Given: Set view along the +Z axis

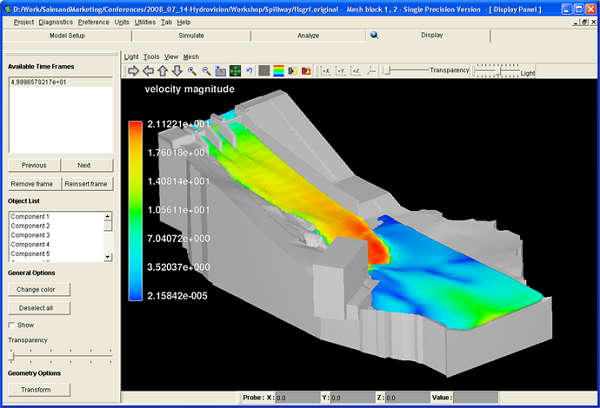Looking at the screenshot, I should point(355,71).
